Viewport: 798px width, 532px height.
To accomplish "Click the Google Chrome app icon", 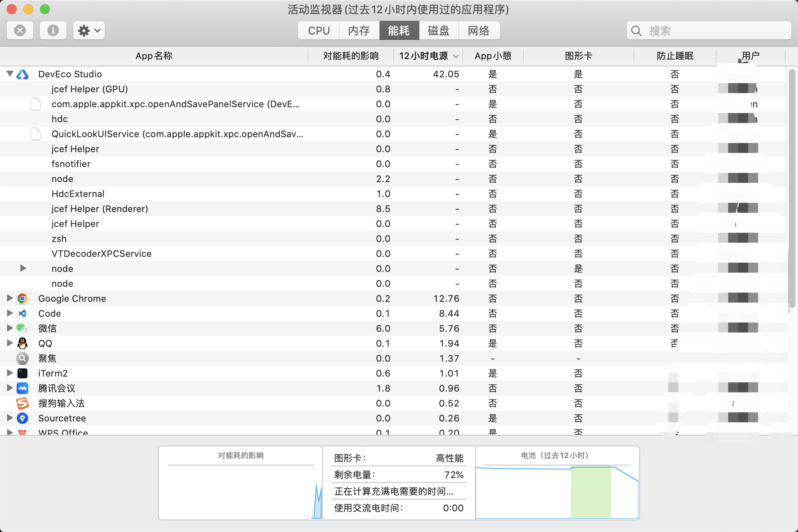I will tap(22, 299).
